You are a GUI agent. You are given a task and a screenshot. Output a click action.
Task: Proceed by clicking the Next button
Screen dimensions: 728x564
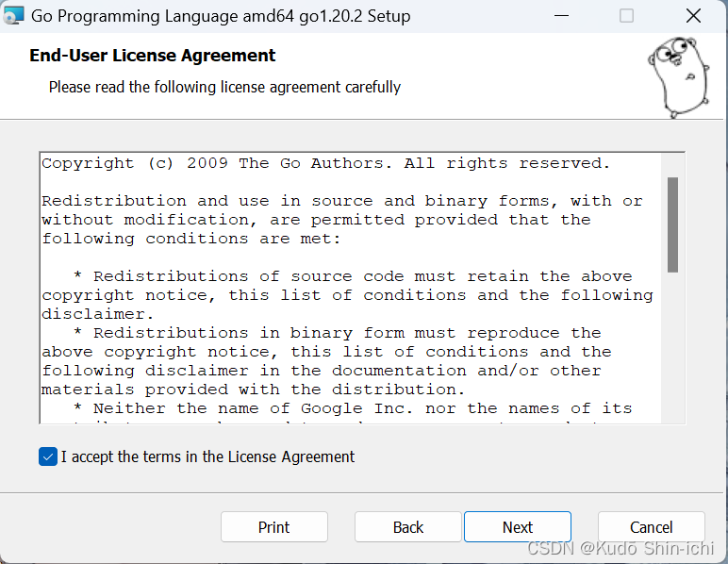pyautogui.click(x=518, y=527)
